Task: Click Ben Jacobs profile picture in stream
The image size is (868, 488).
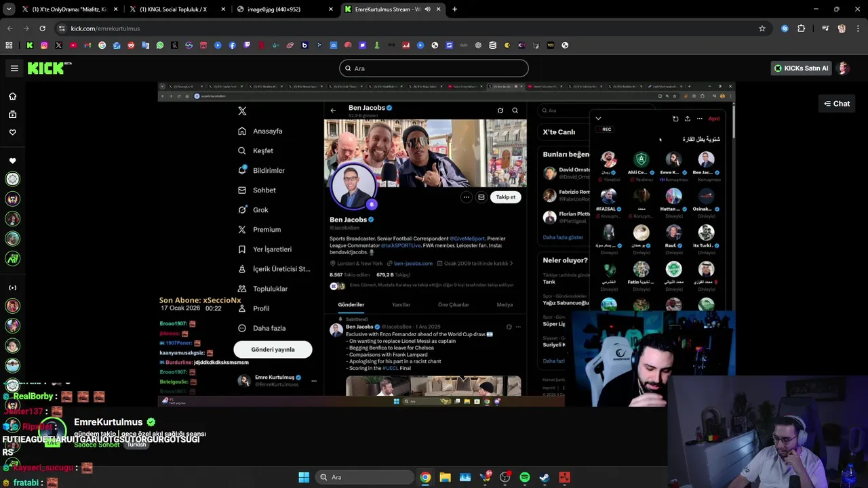Action: click(353, 184)
